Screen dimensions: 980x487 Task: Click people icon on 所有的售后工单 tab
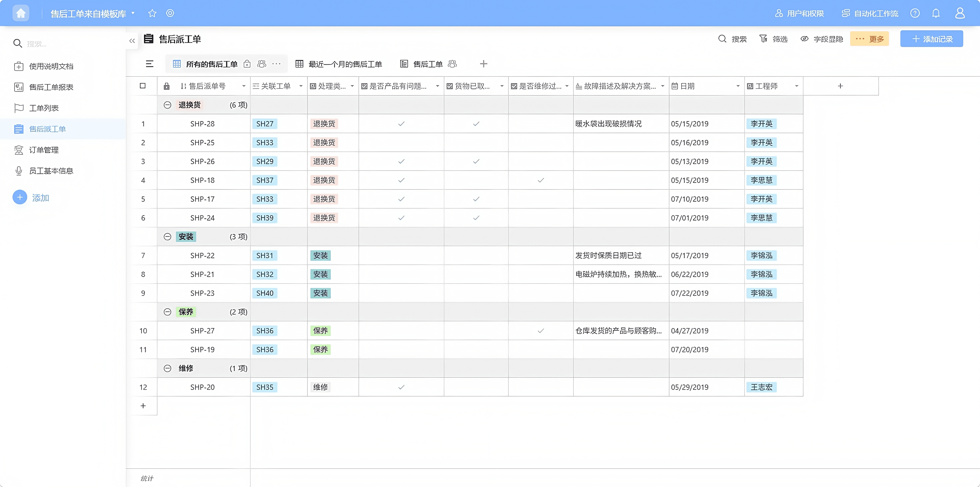tap(262, 64)
